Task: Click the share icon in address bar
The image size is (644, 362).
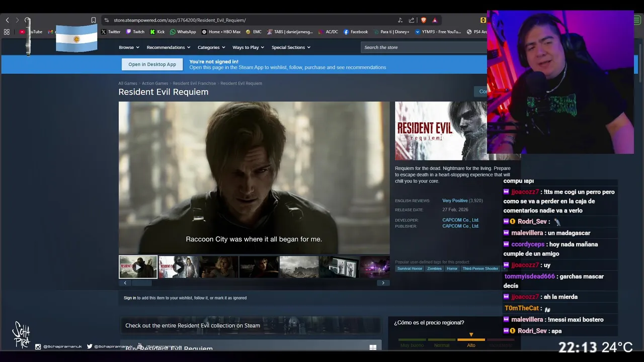Action: (412, 20)
